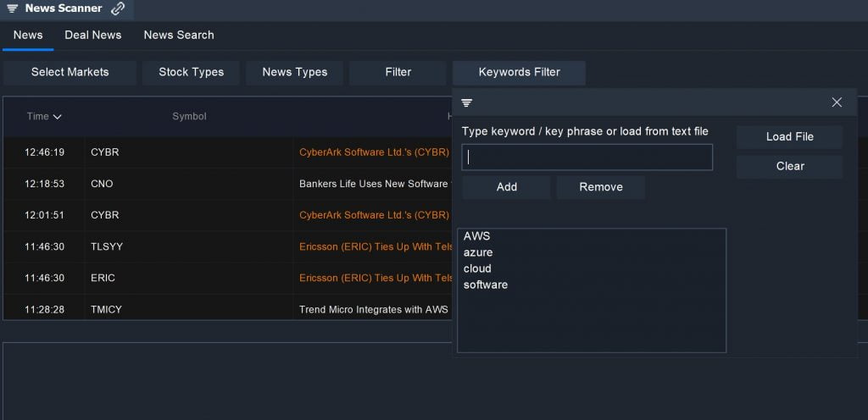868x420 pixels.
Task: Click the Remove keyword button
Action: 601,187
